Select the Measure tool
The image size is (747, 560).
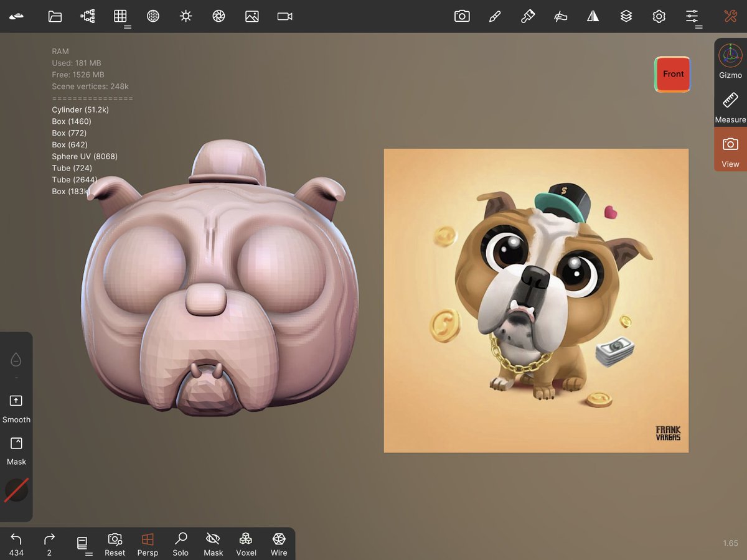730,106
